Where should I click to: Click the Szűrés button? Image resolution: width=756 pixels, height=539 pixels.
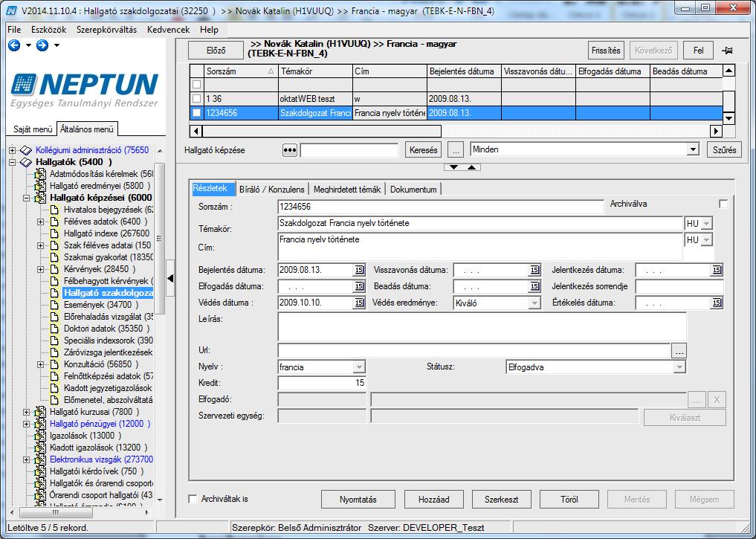click(724, 150)
